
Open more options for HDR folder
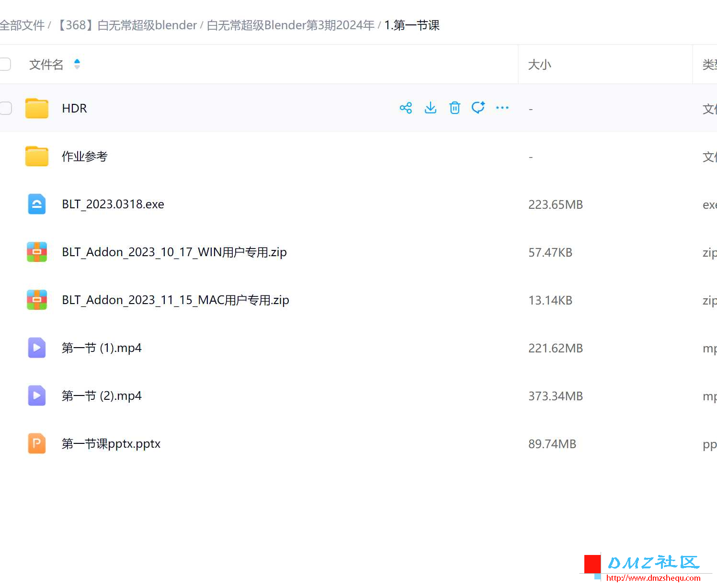(x=502, y=108)
